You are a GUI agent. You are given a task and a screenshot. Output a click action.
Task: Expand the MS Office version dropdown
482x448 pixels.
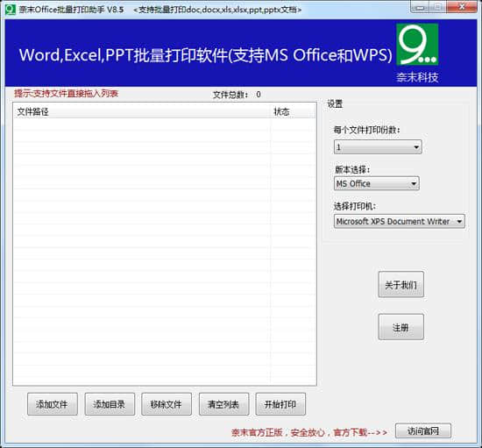(377, 183)
